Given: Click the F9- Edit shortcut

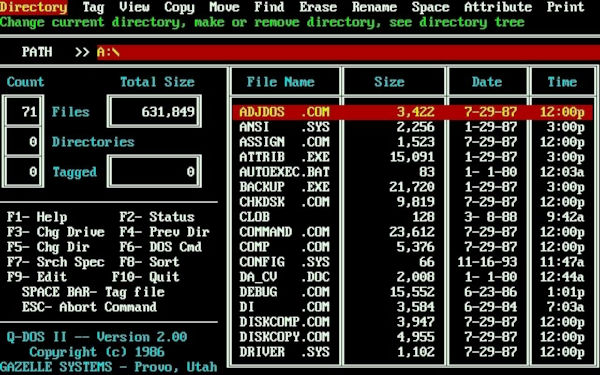Looking at the screenshot, I should click(x=37, y=277).
